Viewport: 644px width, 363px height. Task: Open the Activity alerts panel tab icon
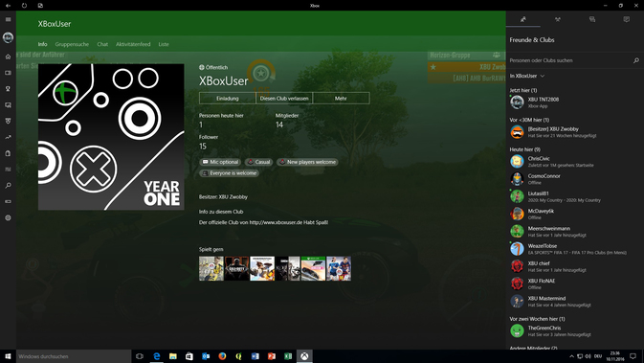(627, 19)
